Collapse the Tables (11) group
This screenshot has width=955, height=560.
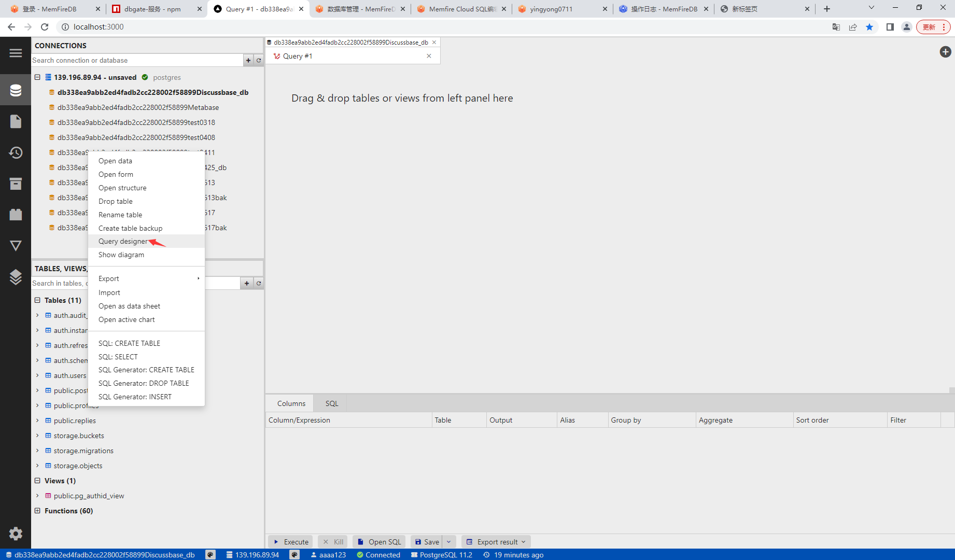coord(37,300)
